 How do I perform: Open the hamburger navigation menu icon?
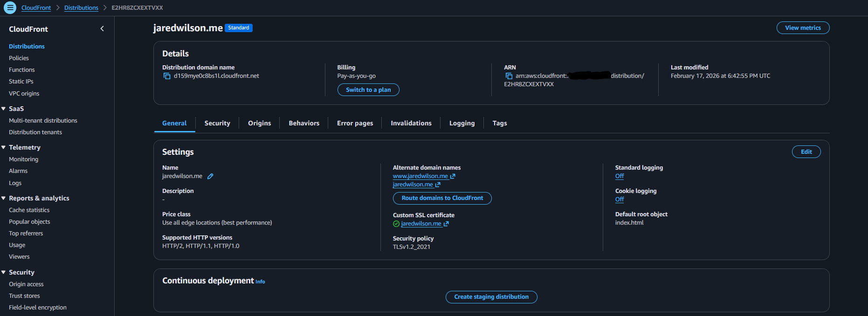(x=10, y=7)
